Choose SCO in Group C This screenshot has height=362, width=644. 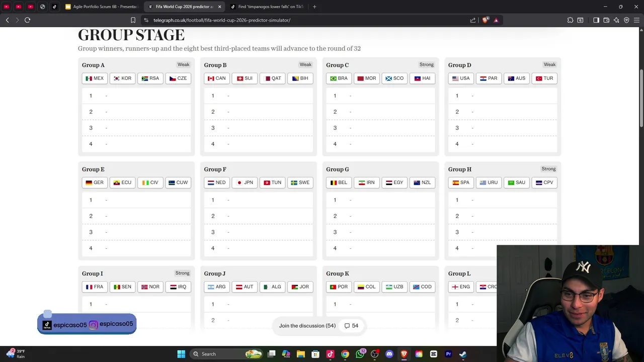[x=394, y=78]
